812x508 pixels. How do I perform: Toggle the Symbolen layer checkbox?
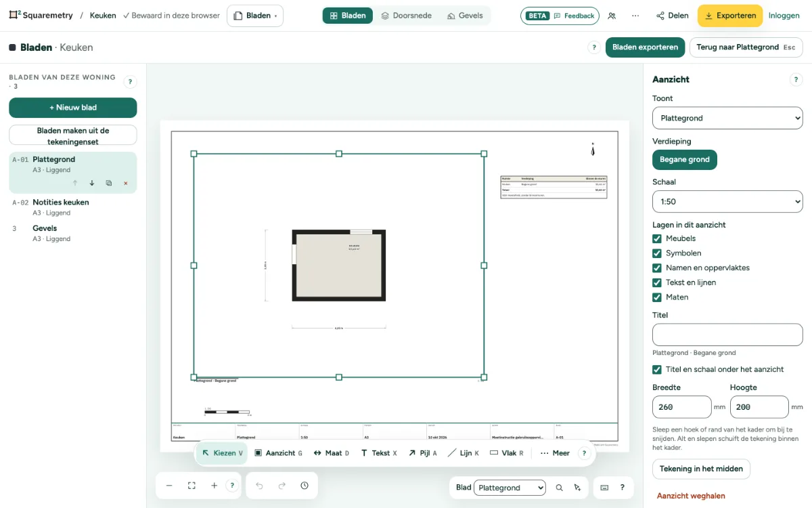(x=657, y=253)
